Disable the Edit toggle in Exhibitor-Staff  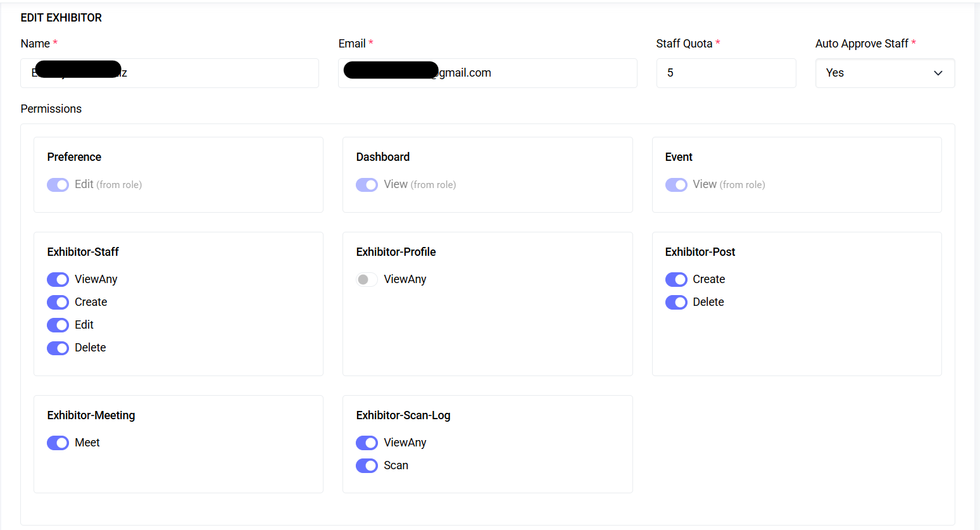click(58, 325)
